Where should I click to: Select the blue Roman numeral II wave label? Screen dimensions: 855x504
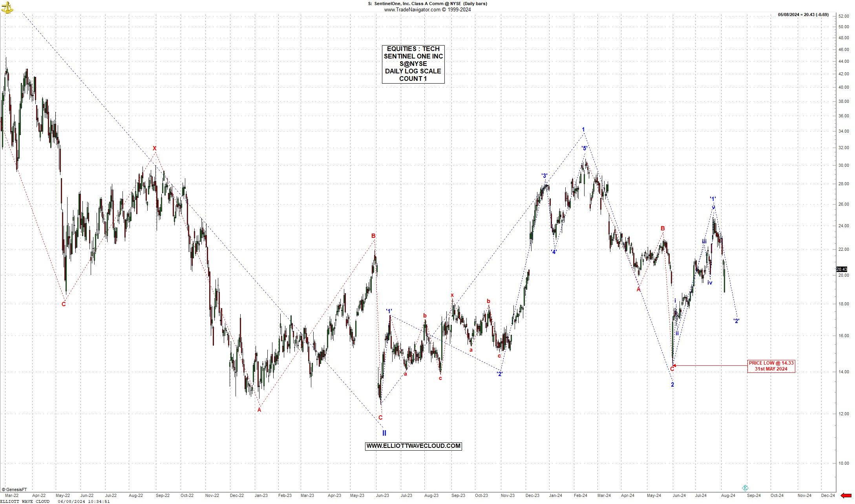click(x=384, y=433)
